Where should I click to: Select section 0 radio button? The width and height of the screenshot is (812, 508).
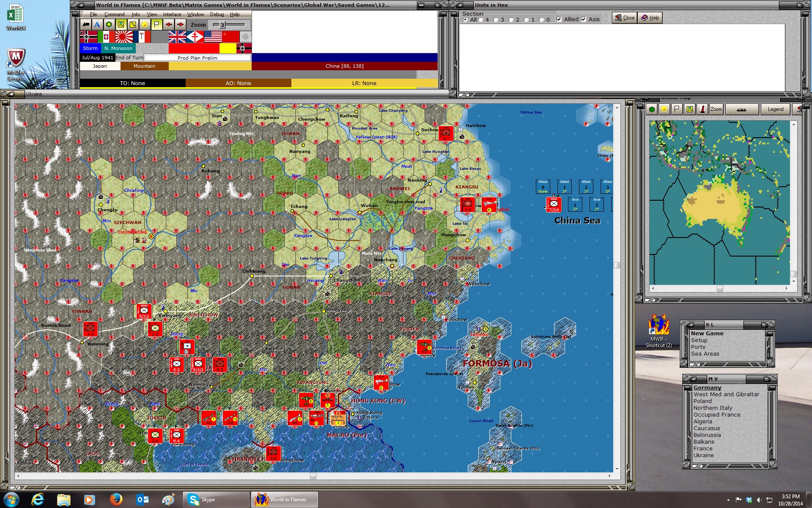point(542,19)
